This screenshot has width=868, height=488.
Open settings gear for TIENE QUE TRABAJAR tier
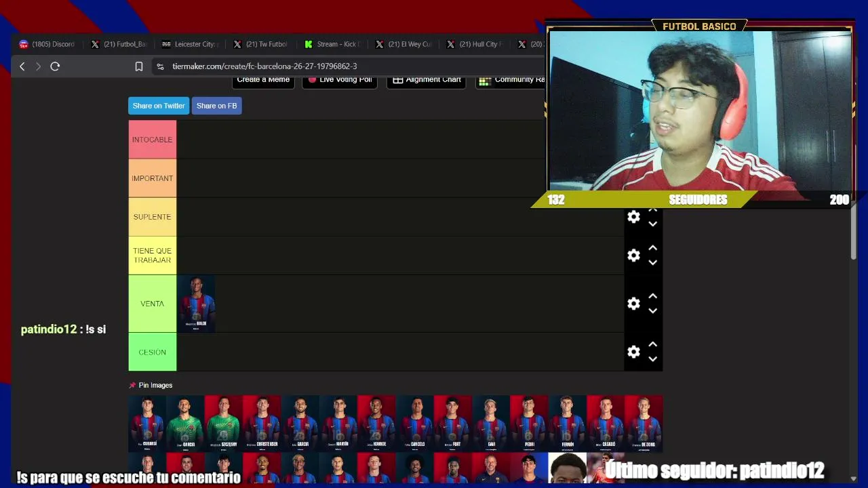click(x=633, y=256)
